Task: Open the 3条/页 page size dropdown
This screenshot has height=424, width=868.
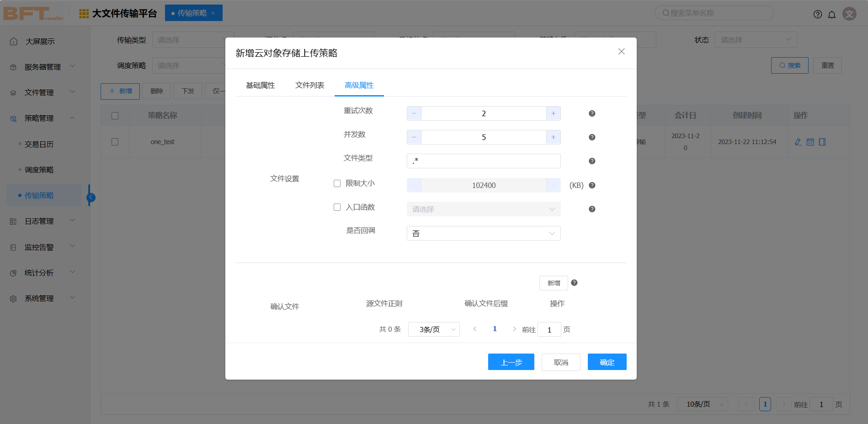Action: 434,329
